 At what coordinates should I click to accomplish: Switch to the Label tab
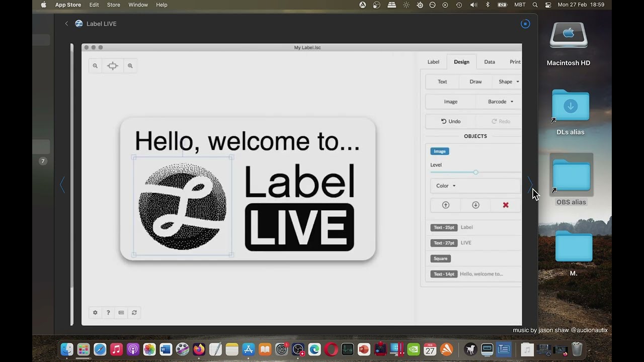click(x=433, y=62)
